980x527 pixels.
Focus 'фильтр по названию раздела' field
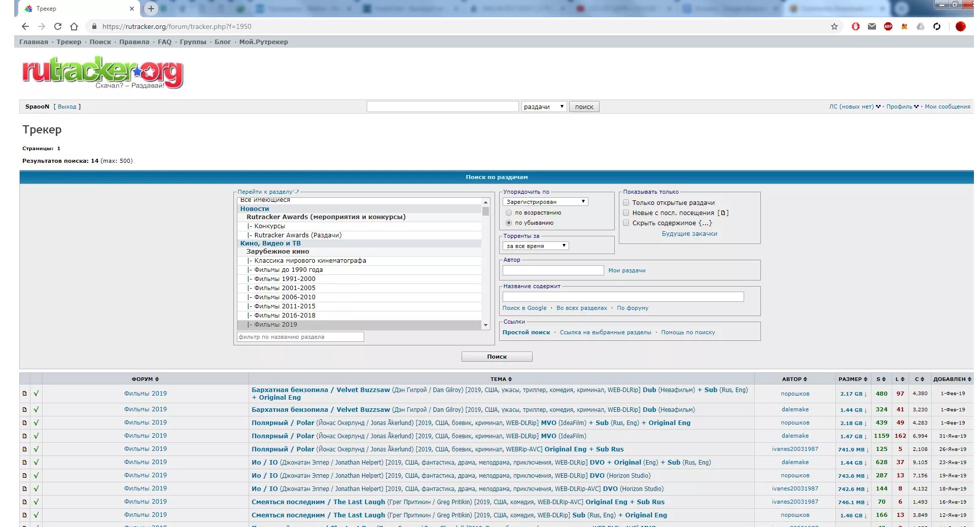[300, 337]
